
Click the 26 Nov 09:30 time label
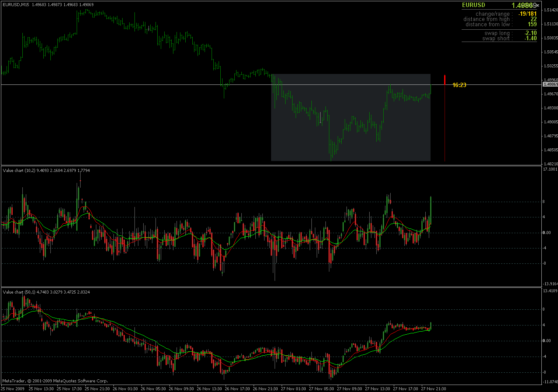coord(182,388)
